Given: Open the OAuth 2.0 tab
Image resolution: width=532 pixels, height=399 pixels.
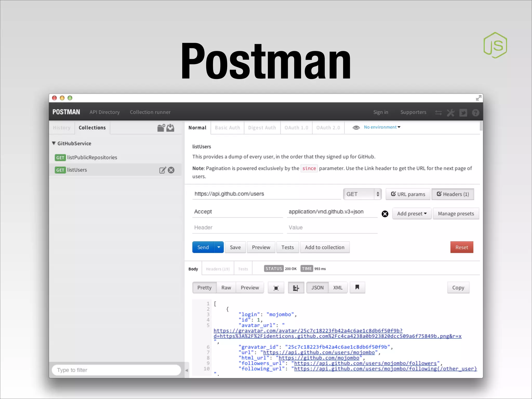Looking at the screenshot, I should click(x=328, y=128).
